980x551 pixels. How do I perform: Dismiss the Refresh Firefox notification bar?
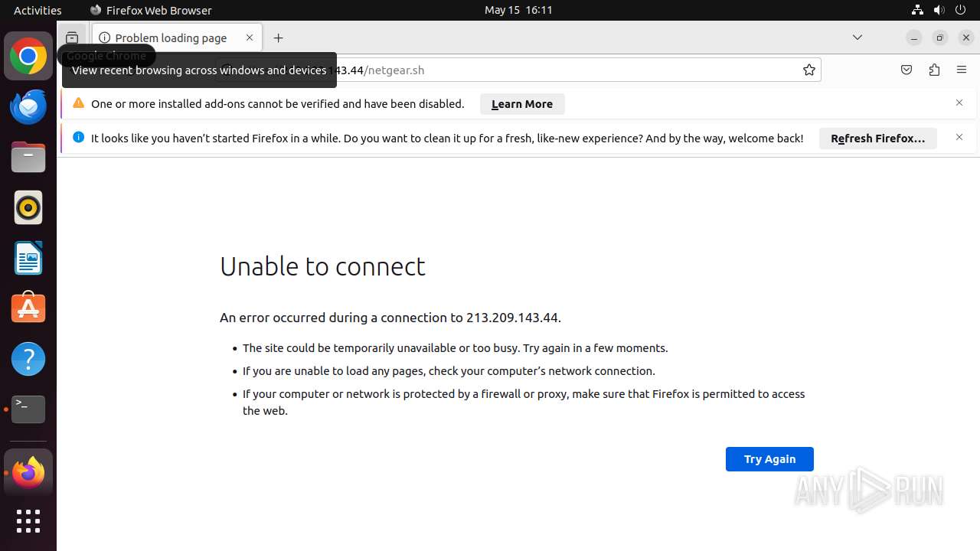pyautogui.click(x=959, y=138)
